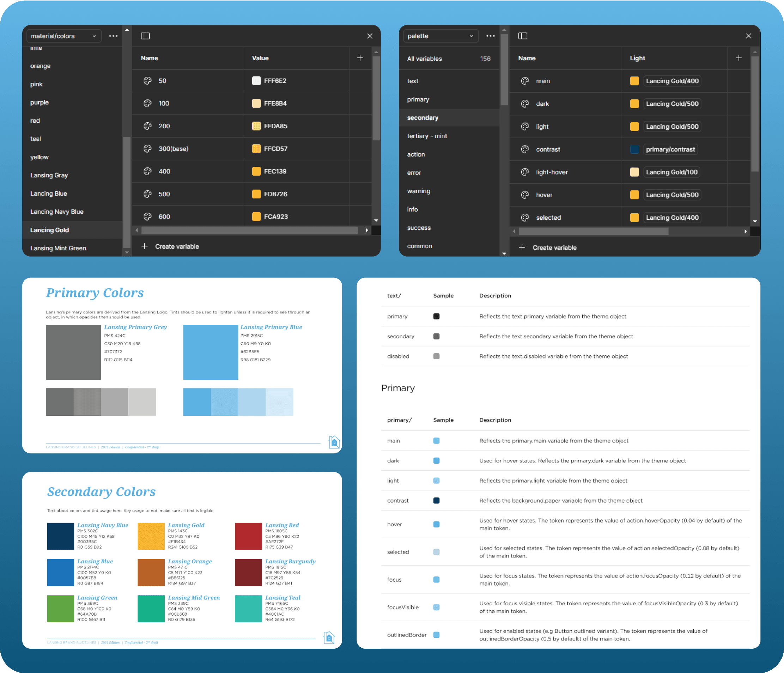Select the success group in palette
The width and height of the screenshot is (784, 673).
tap(449, 228)
